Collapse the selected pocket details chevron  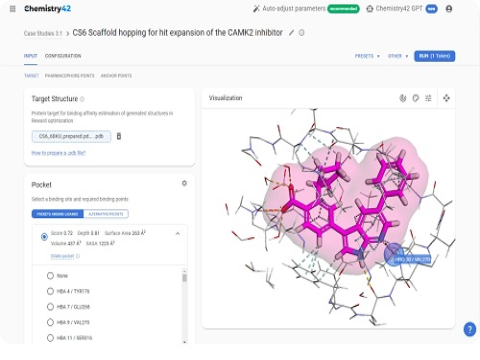pyautogui.click(x=178, y=233)
